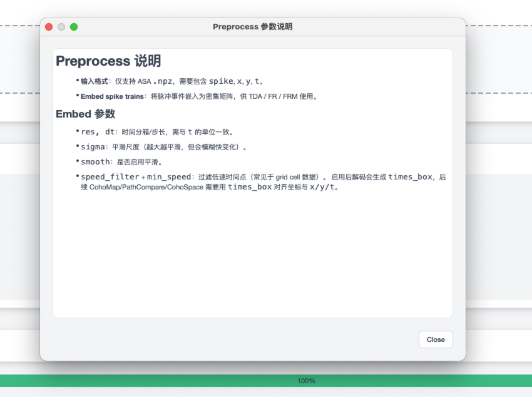Click 'CohoMap/PathCompare/CohoSpace' text in last bullet

[x=142, y=187]
